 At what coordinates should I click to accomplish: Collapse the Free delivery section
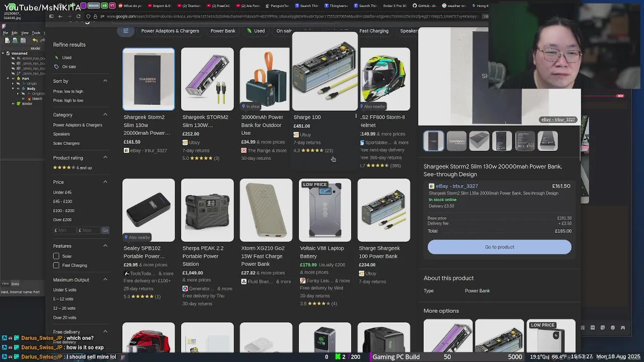(x=105, y=332)
